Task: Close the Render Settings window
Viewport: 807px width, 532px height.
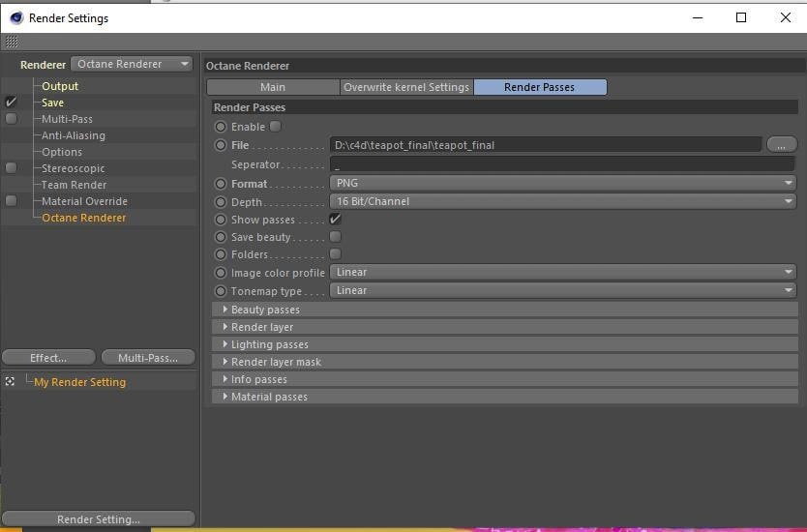Action: pos(786,18)
